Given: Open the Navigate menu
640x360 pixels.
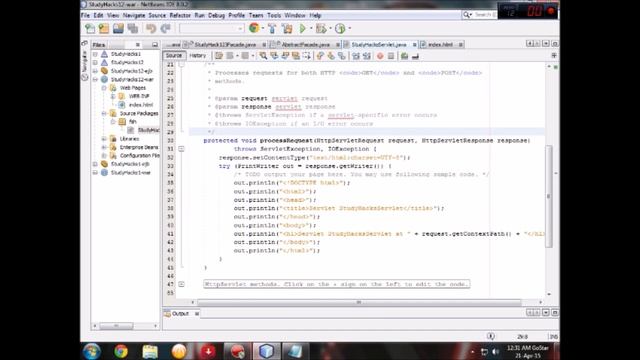Looking at the screenshot, I should (x=134, y=16).
